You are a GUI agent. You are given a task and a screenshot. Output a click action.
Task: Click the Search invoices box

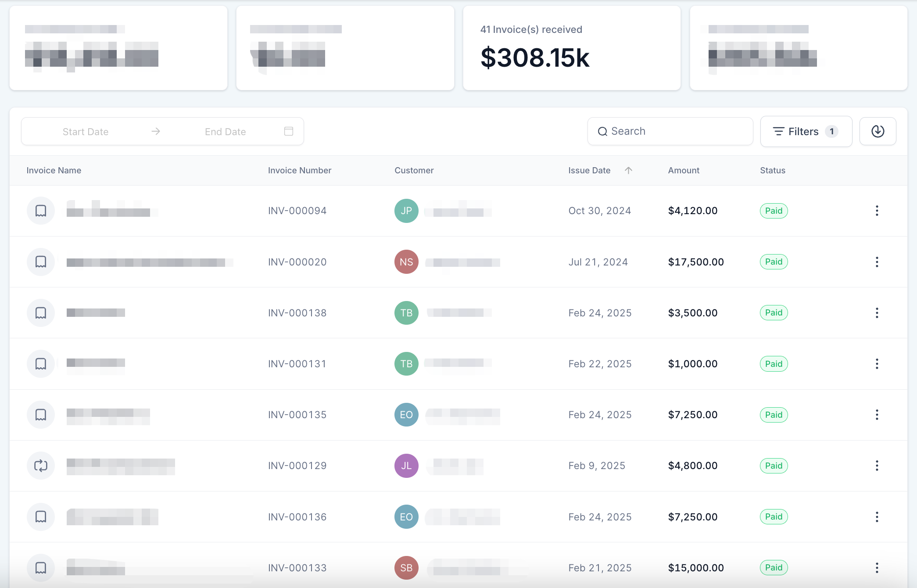[670, 131]
